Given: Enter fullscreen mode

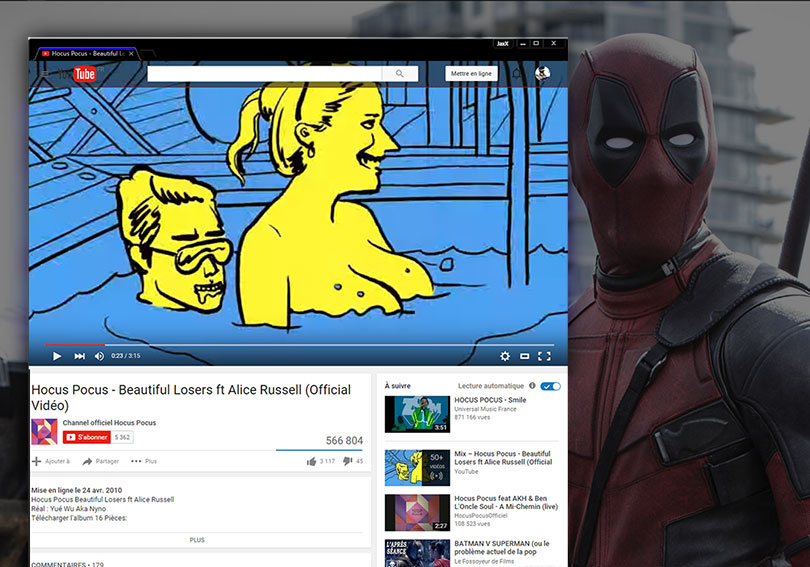Looking at the screenshot, I should [544, 356].
